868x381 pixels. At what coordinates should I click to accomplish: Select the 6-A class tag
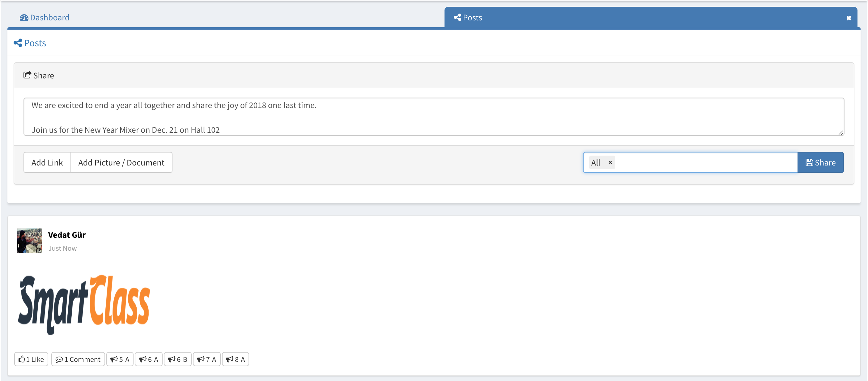149,359
